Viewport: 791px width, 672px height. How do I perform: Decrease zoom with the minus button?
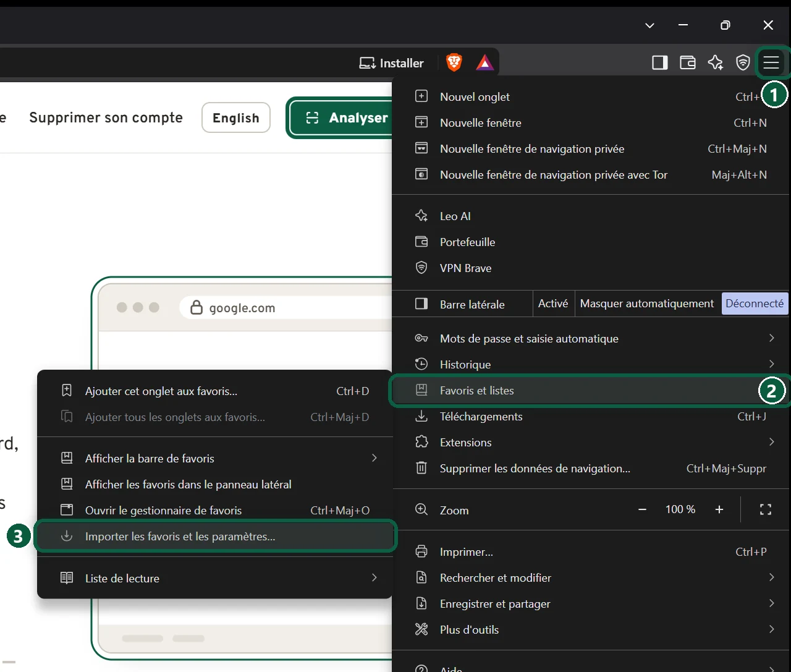pos(642,509)
